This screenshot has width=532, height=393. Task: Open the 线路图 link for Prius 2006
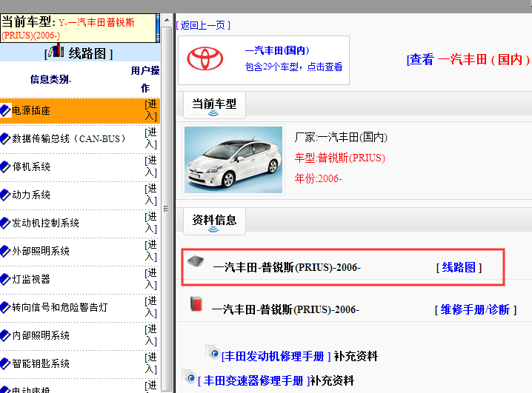click(x=459, y=268)
